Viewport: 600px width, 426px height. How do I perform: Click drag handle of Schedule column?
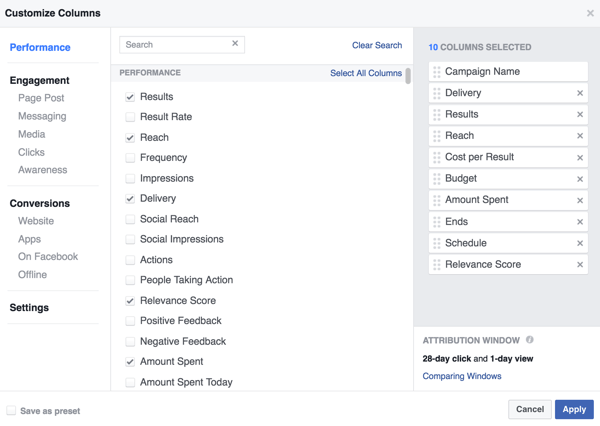coord(437,243)
